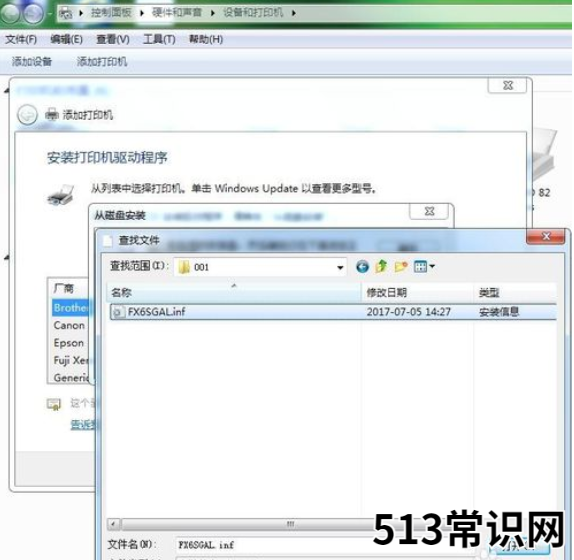Create a new folder in 查找文件
Screen dimensions: 574x560
[x=401, y=266]
